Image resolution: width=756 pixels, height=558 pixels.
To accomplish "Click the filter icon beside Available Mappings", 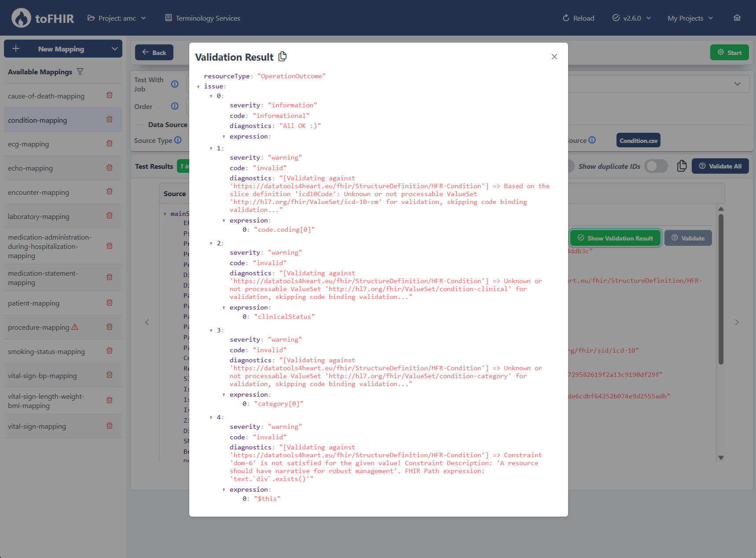I will (80, 72).
